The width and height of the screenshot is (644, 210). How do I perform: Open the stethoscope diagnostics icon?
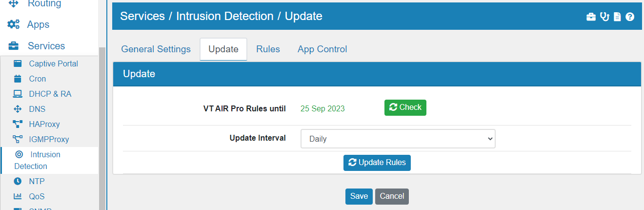(x=605, y=17)
